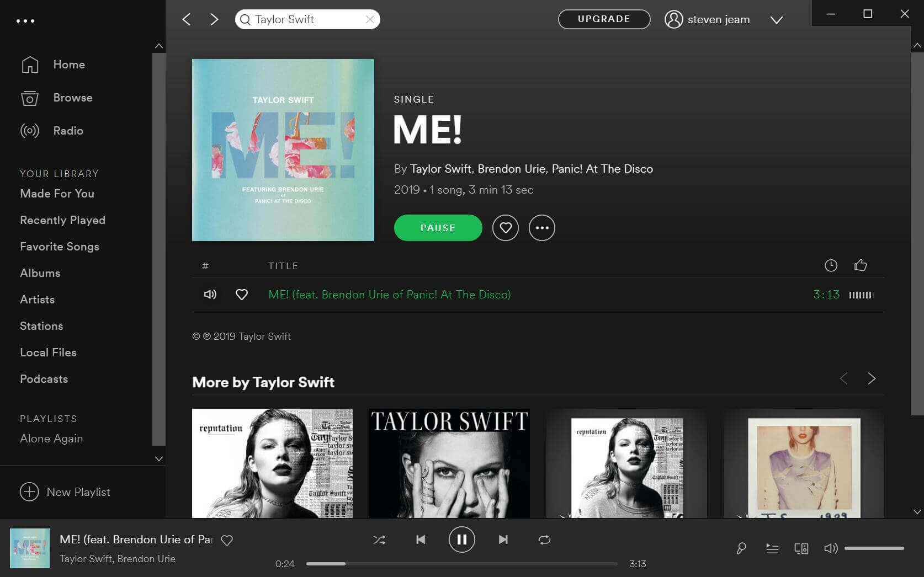Mute using the volume speaker icon
The height and width of the screenshot is (577, 924).
tap(831, 548)
